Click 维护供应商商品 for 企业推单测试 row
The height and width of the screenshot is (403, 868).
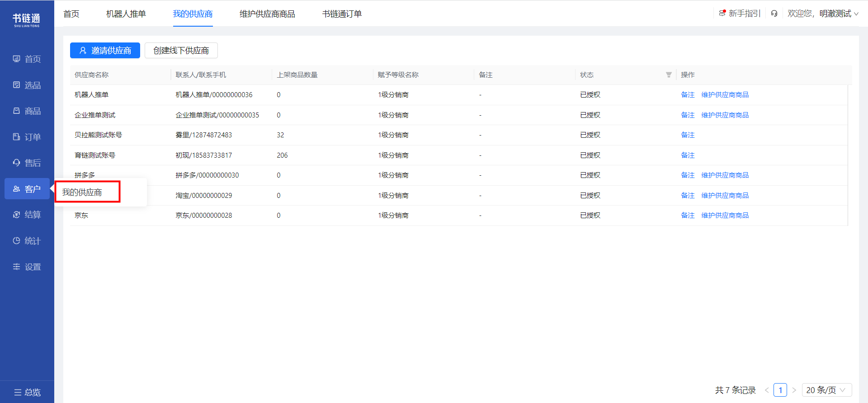[725, 115]
